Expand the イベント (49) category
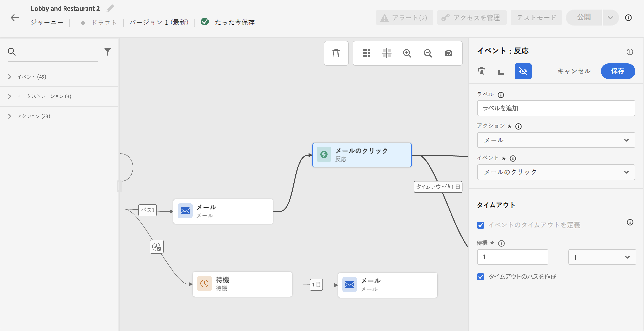 31,77
